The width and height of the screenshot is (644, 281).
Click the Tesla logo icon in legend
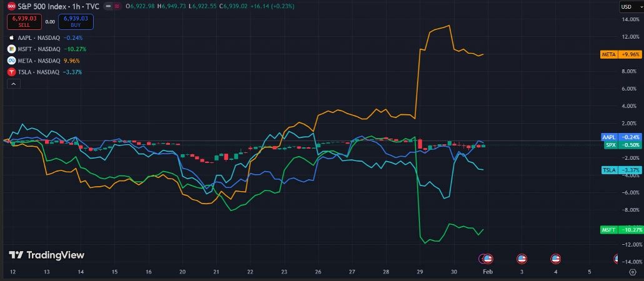[12, 72]
